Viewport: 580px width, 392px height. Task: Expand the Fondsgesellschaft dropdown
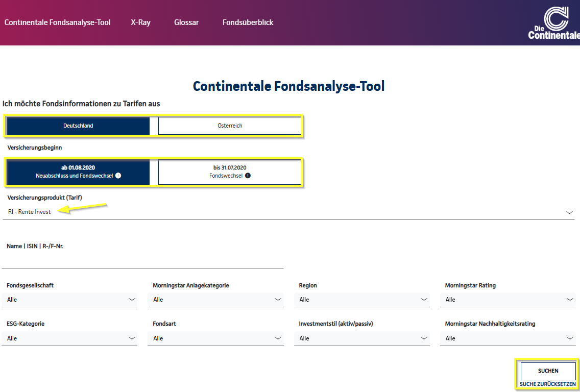(x=69, y=300)
